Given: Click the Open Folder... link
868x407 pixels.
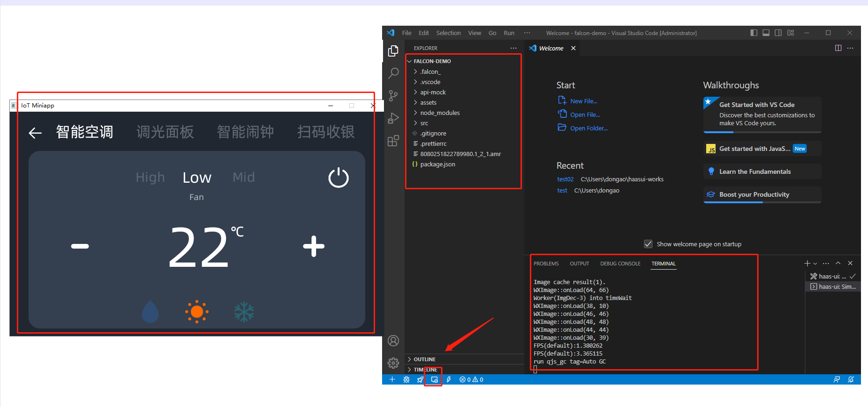Looking at the screenshot, I should pyautogui.click(x=589, y=128).
